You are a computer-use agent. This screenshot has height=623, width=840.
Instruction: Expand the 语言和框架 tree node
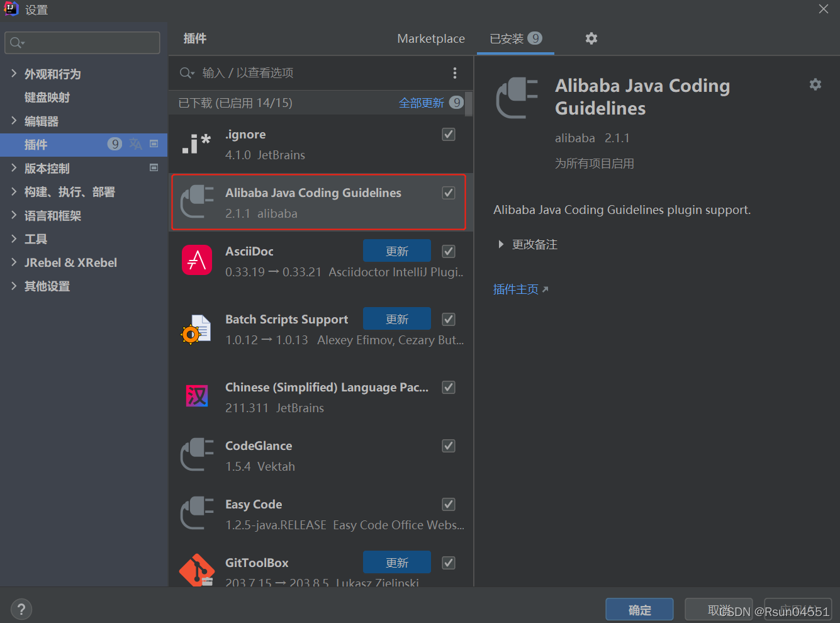tap(14, 215)
